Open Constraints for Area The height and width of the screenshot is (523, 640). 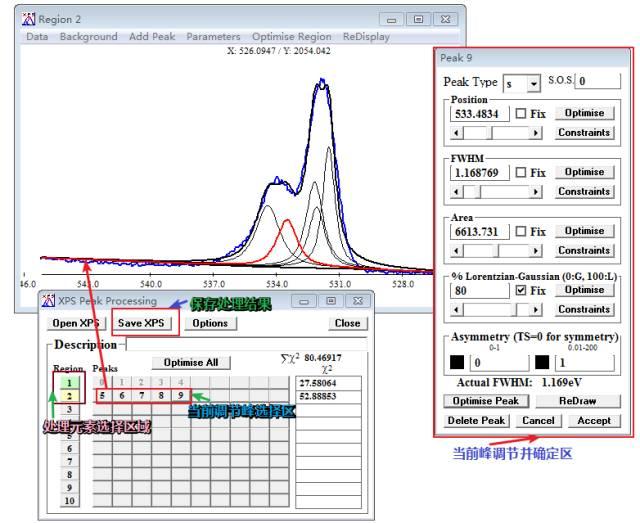tap(584, 250)
